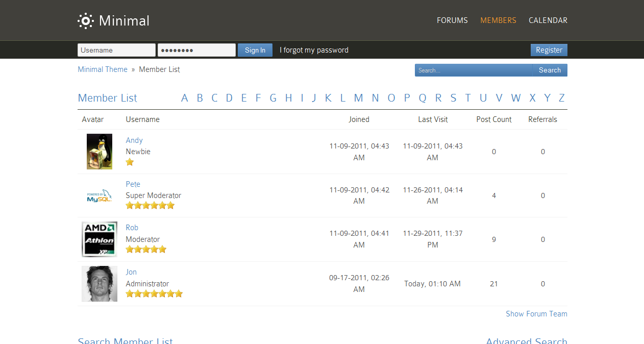
Task: Filter member list by letter M
Action: 358,98
